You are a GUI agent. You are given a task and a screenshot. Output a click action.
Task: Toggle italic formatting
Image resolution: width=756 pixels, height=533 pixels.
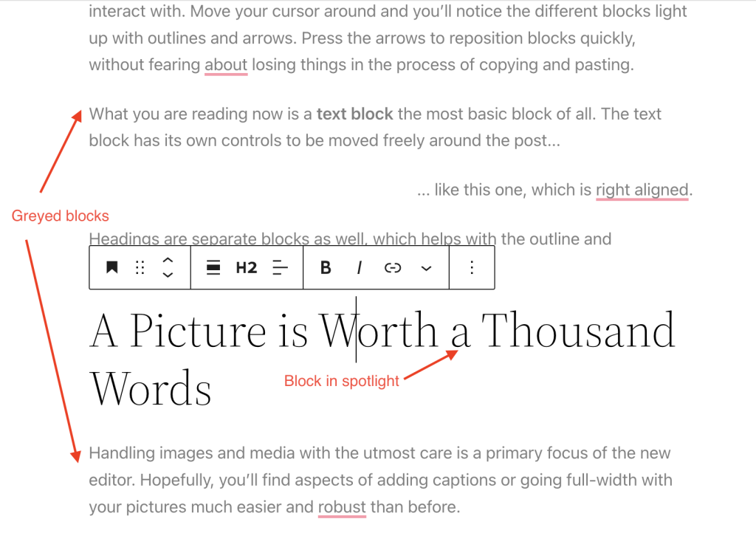click(x=359, y=267)
